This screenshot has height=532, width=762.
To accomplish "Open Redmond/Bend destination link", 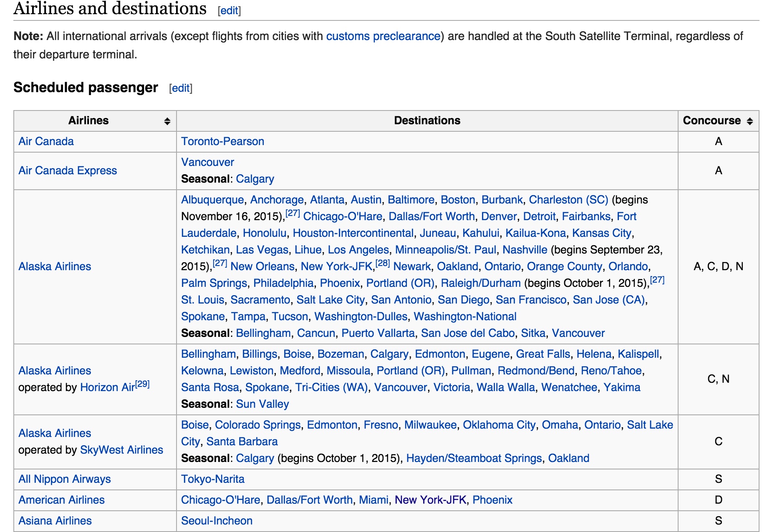I will point(536,371).
